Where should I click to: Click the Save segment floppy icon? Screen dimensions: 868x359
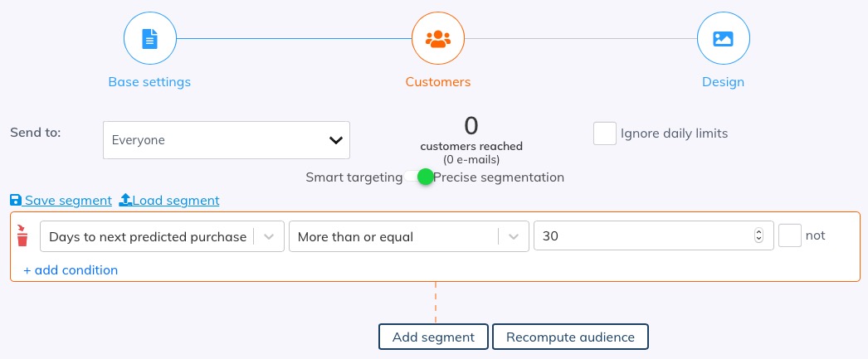click(16, 201)
